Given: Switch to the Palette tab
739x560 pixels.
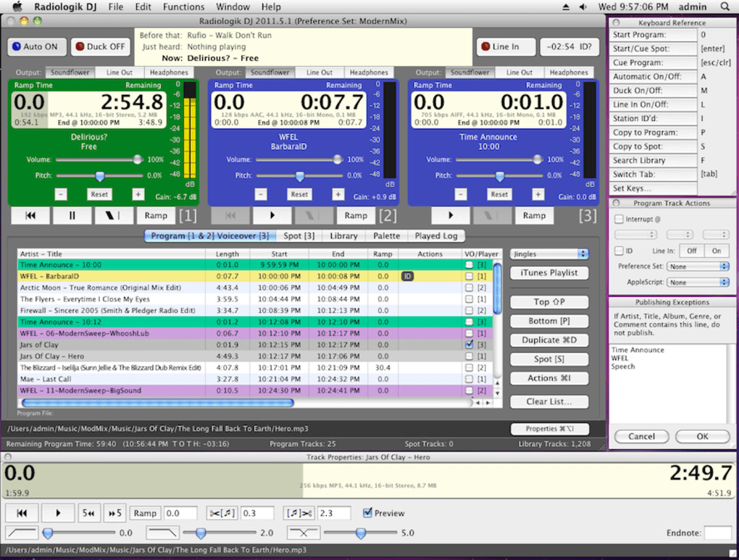Looking at the screenshot, I should [x=386, y=235].
